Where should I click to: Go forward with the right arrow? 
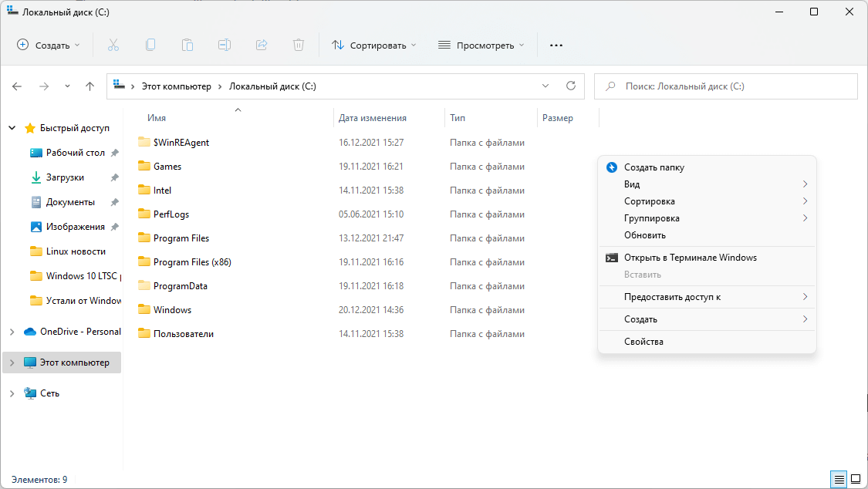point(44,86)
